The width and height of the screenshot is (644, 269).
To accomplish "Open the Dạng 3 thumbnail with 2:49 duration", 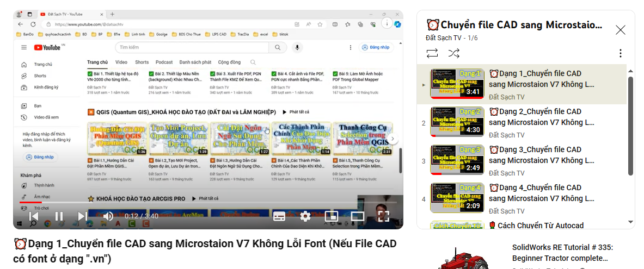I will coord(457,160).
